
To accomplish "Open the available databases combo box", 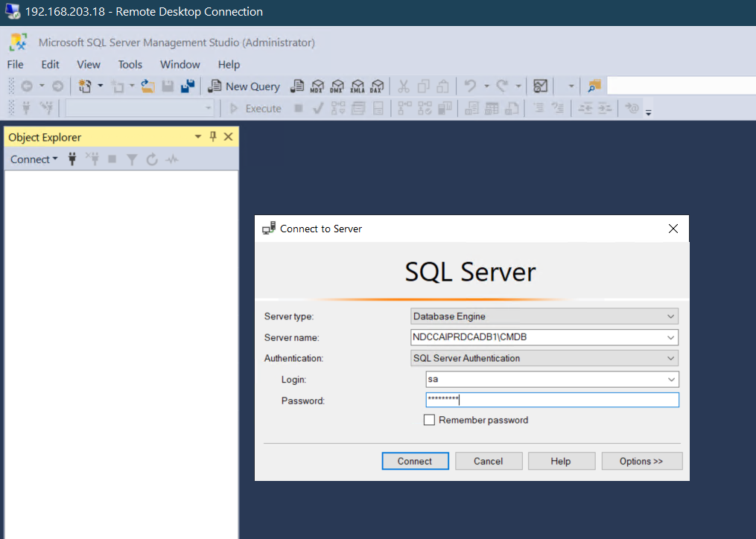I will 140,109.
